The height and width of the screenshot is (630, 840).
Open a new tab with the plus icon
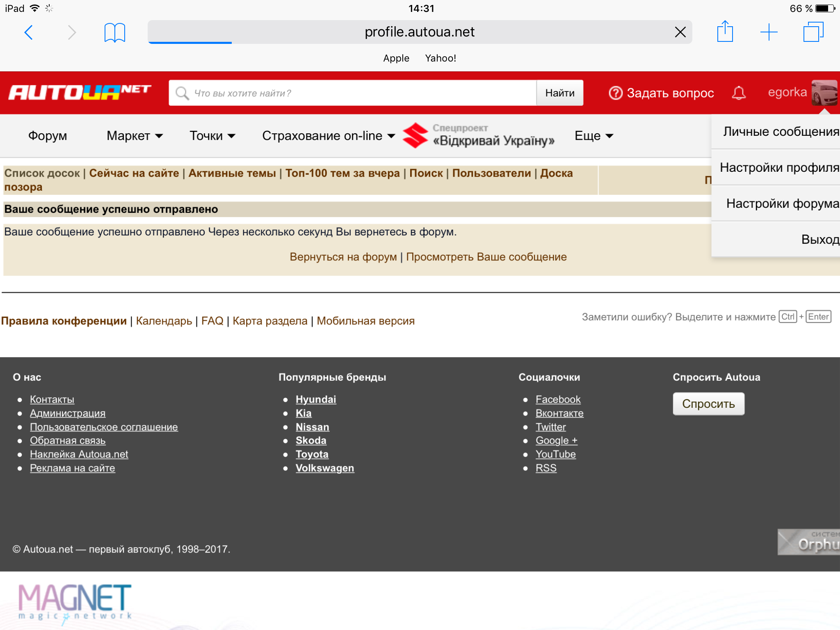point(769,32)
